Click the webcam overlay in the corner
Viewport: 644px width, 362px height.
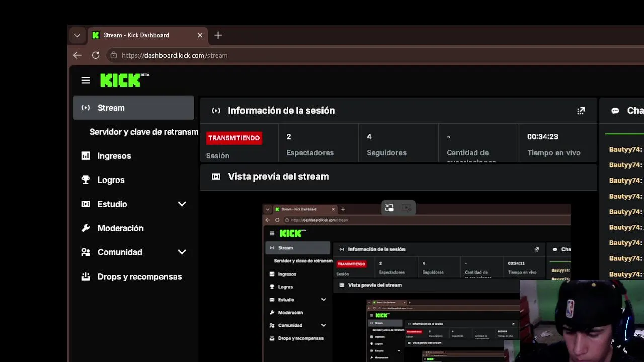click(x=582, y=321)
